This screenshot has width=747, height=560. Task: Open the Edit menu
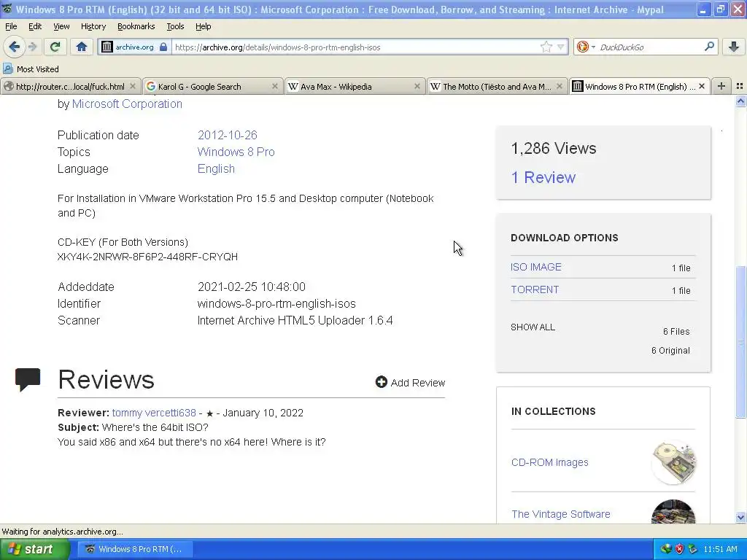click(x=35, y=26)
